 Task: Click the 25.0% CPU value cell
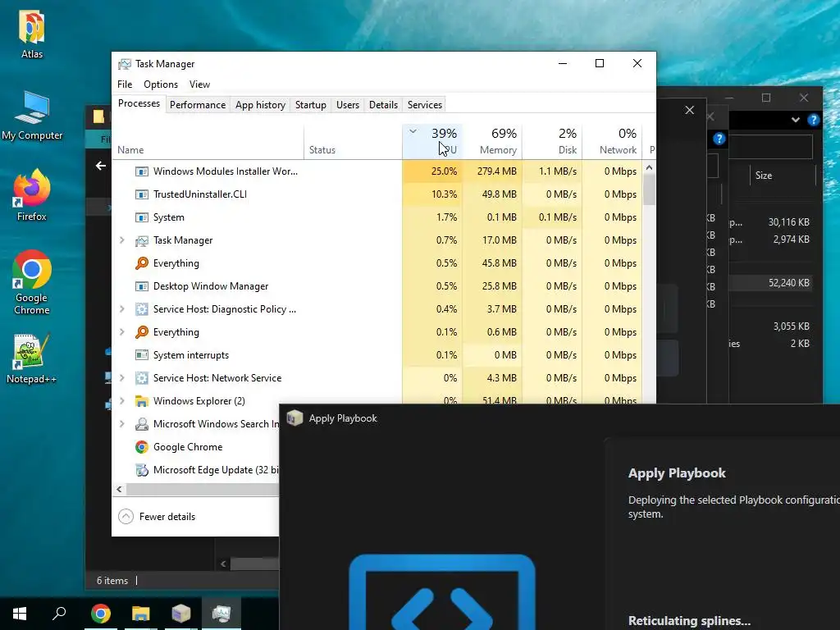[432, 171]
